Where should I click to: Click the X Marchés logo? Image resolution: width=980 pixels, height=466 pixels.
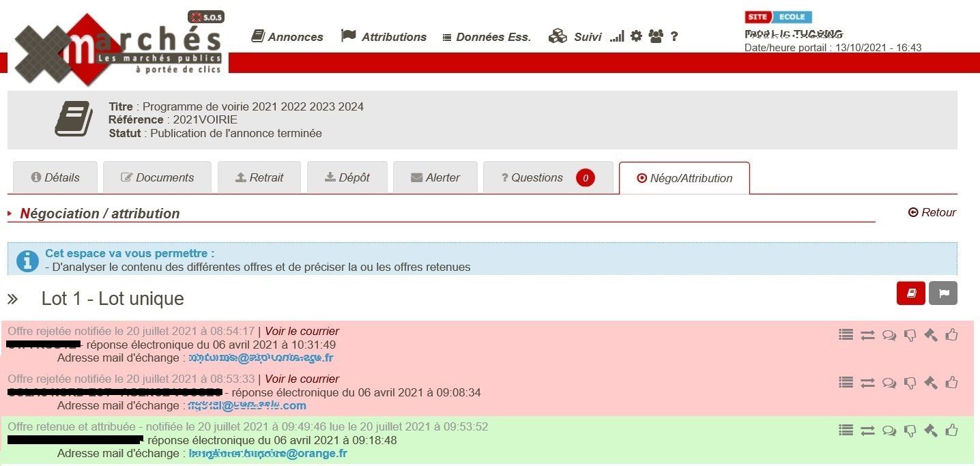(x=119, y=49)
